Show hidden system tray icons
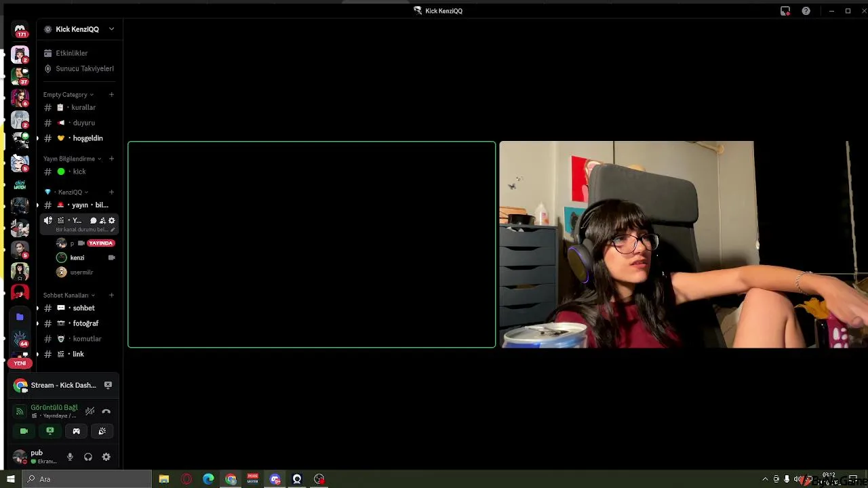The width and height of the screenshot is (868, 488). (x=766, y=479)
